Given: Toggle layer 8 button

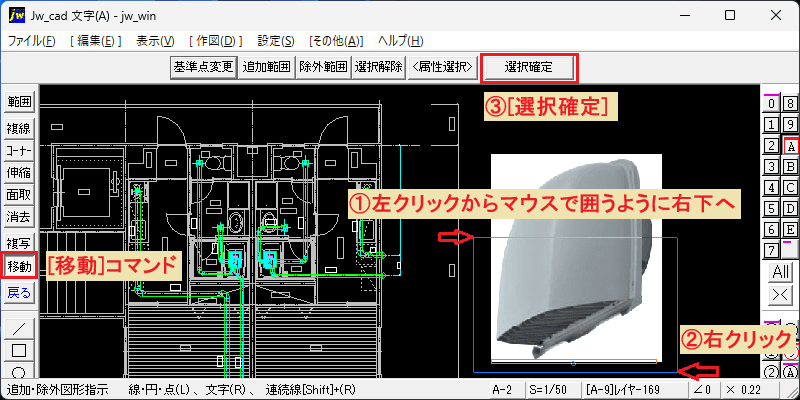Looking at the screenshot, I should tap(791, 104).
